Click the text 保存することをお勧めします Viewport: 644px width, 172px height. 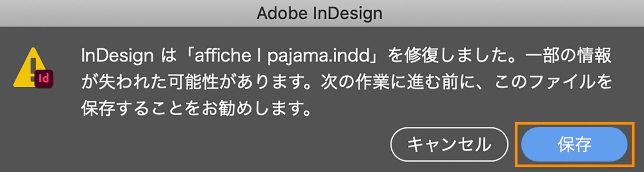196,109
